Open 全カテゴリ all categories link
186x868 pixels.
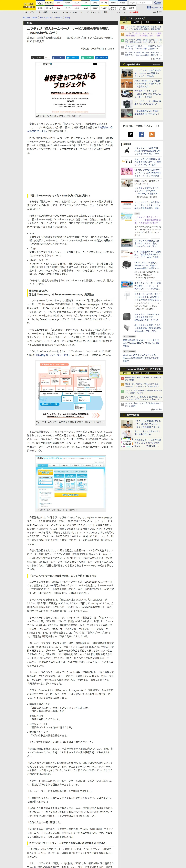tap(157, 12)
